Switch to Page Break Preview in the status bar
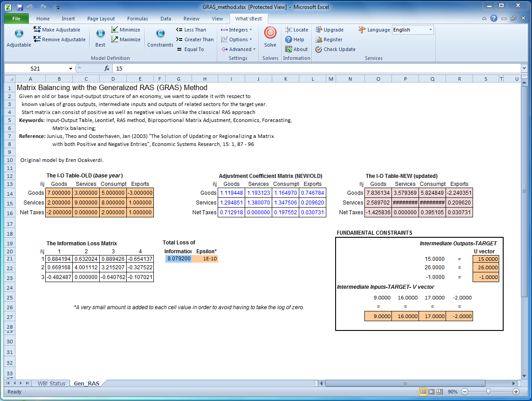Image resolution: width=532 pixels, height=401 pixels. click(x=440, y=392)
